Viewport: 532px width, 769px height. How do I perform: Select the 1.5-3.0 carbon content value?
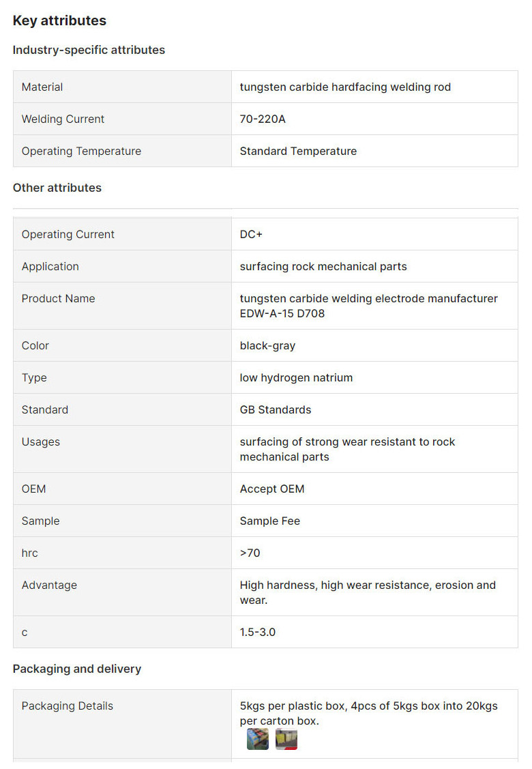(x=258, y=632)
